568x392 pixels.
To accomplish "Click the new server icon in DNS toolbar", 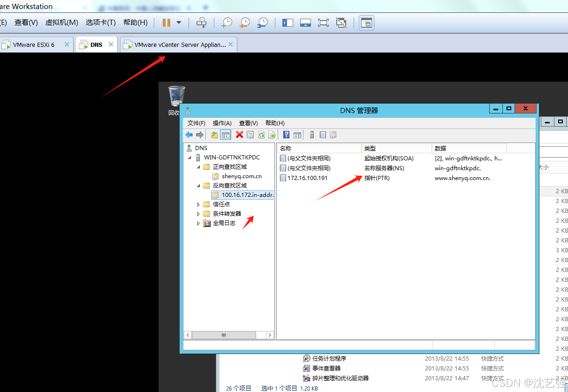I will pyautogui.click(x=312, y=135).
